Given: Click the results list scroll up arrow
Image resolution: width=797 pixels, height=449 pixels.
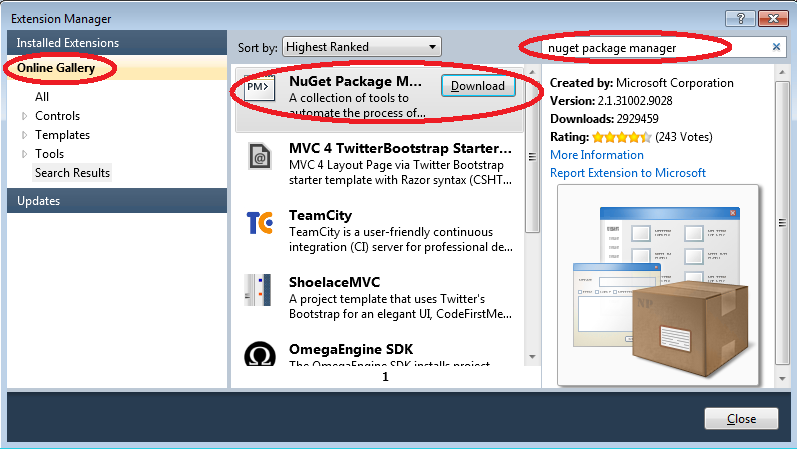Looking at the screenshot, I should (532, 72).
